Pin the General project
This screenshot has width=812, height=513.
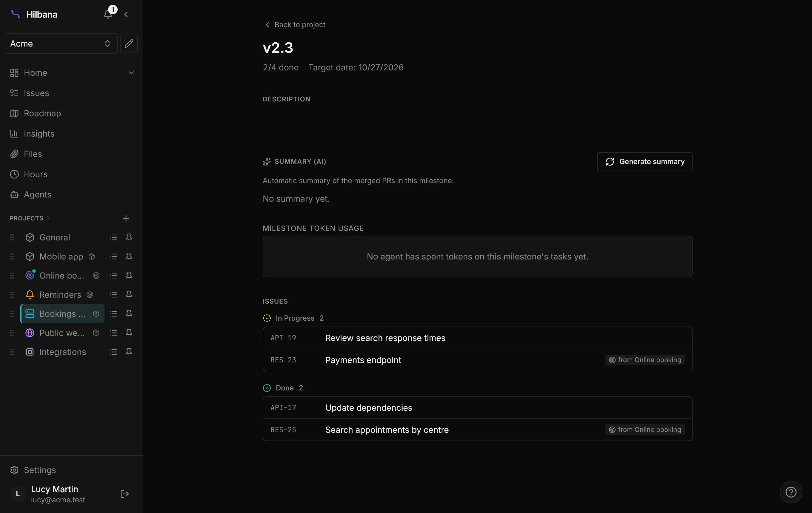[x=129, y=237]
